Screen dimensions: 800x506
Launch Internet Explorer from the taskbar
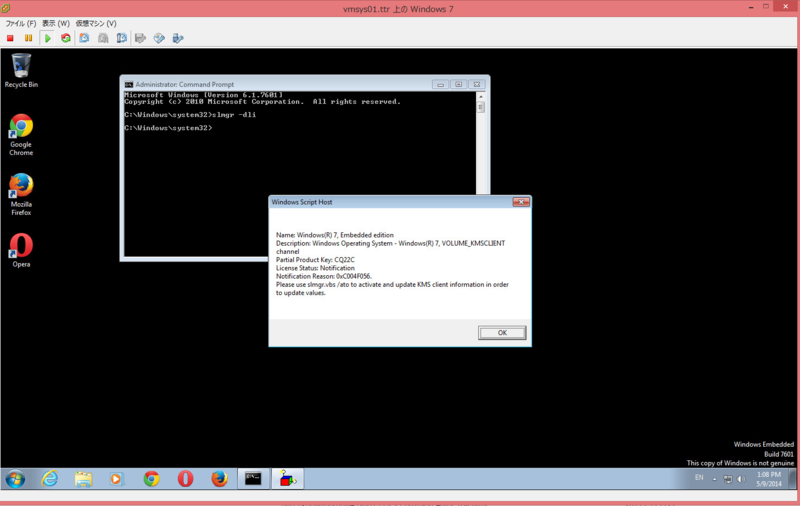coord(49,479)
